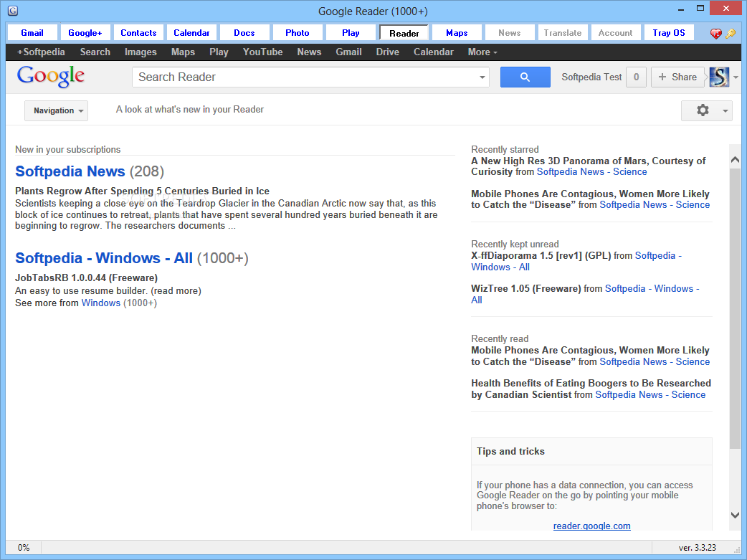
Task: Open the account dropdown arrow beside avatar
Action: click(736, 77)
